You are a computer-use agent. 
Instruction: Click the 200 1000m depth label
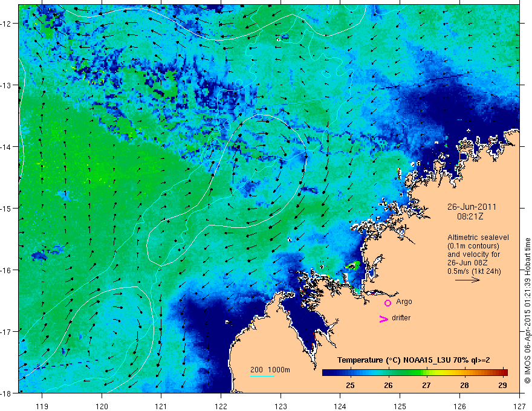[270, 370]
